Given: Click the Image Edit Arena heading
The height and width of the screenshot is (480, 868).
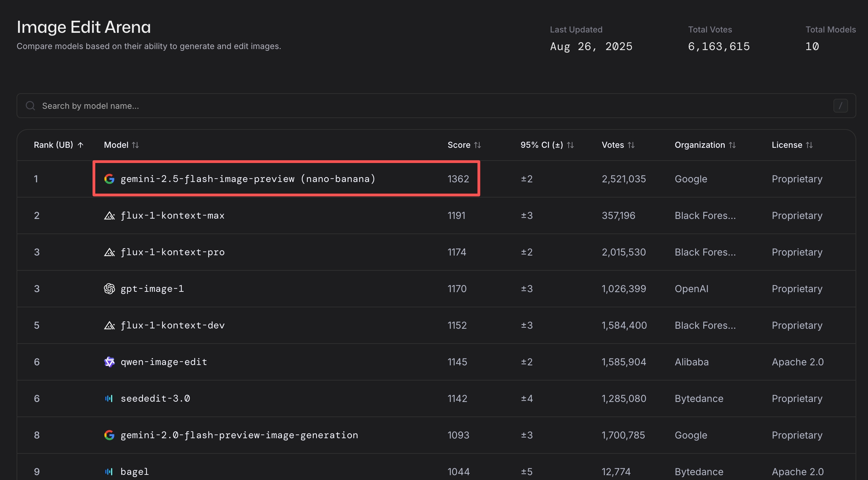Looking at the screenshot, I should (x=84, y=27).
